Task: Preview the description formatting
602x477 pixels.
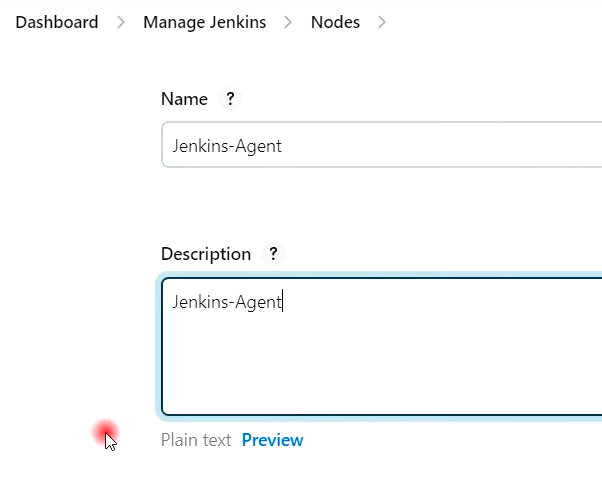Action: pos(272,440)
